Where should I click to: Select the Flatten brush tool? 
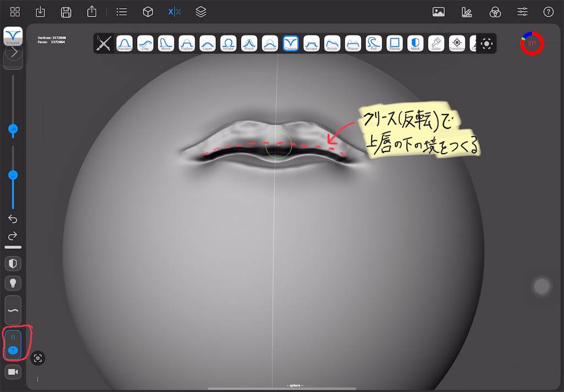[x=187, y=43]
